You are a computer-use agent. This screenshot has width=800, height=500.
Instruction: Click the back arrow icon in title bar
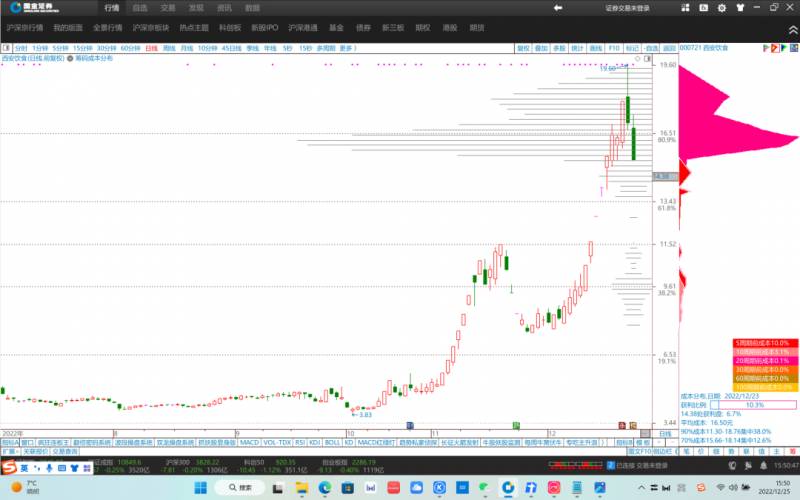coord(558,8)
